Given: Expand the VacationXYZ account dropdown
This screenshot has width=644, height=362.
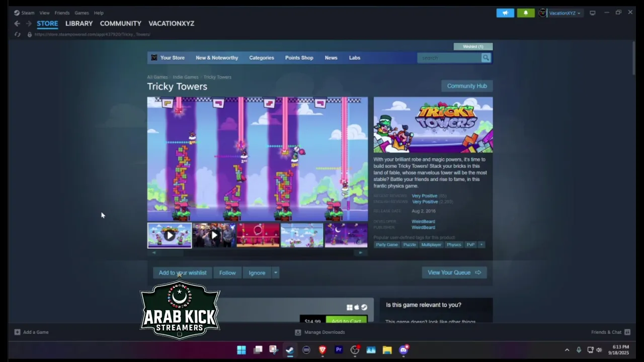Looking at the screenshot, I should 579,14.
